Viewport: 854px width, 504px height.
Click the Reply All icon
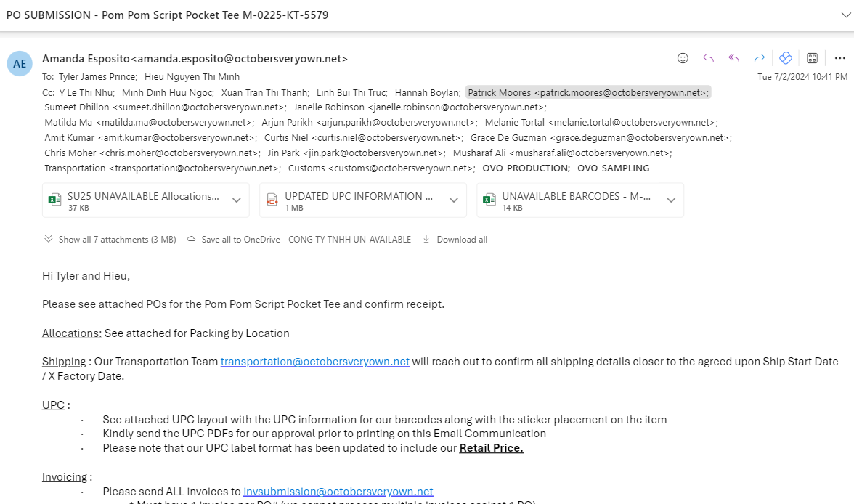[733, 58]
